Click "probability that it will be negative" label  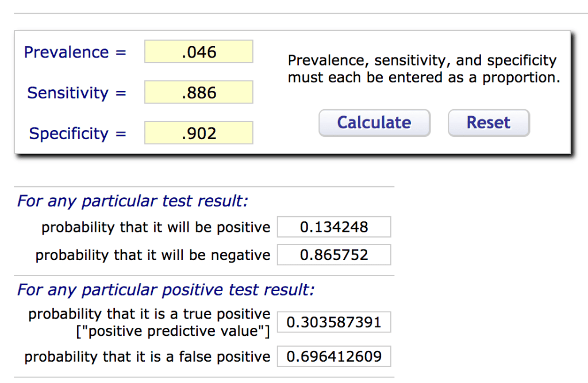152,255
